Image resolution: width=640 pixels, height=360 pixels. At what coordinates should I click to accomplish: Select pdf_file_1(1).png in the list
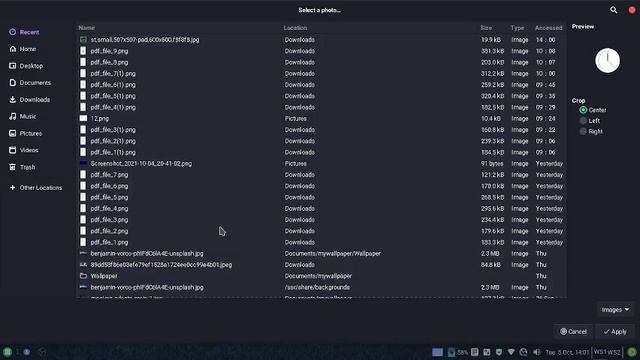click(x=321, y=152)
